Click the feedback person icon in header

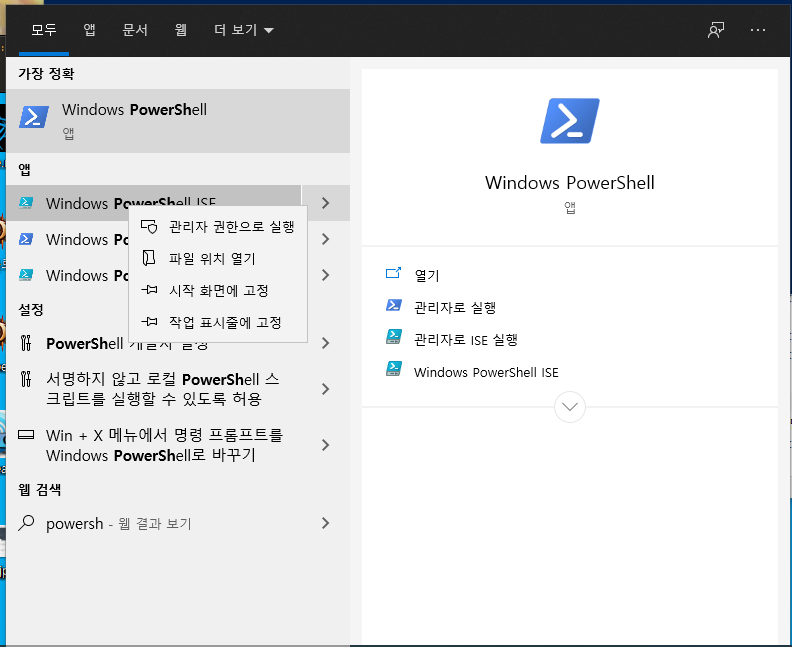(716, 30)
